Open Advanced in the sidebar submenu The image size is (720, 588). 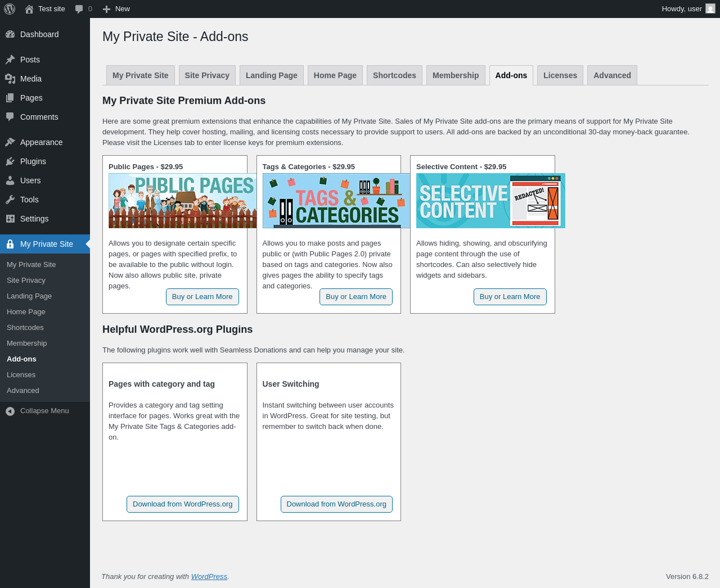click(x=23, y=391)
